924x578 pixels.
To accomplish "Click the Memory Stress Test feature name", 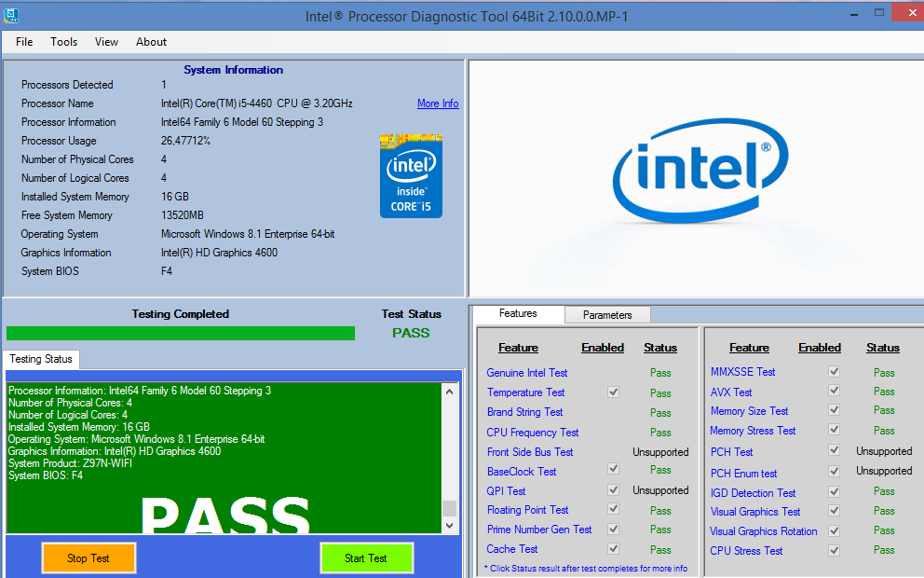I will click(x=753, y=431).
